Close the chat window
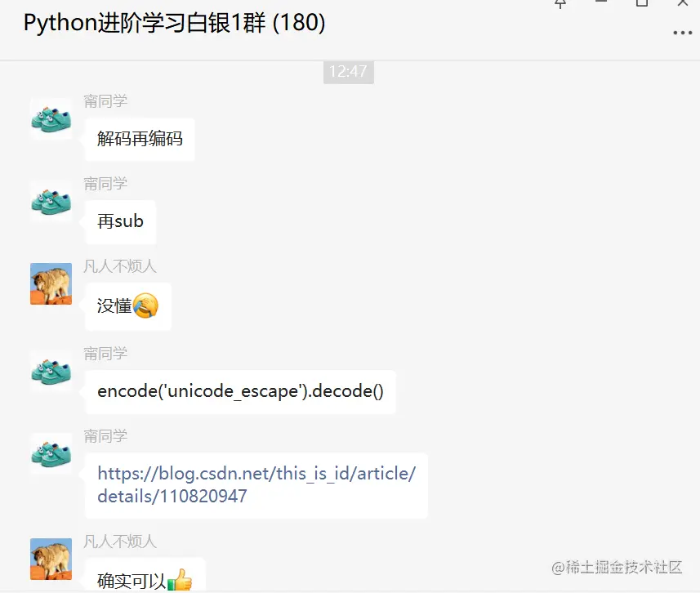 pos(683,2)
